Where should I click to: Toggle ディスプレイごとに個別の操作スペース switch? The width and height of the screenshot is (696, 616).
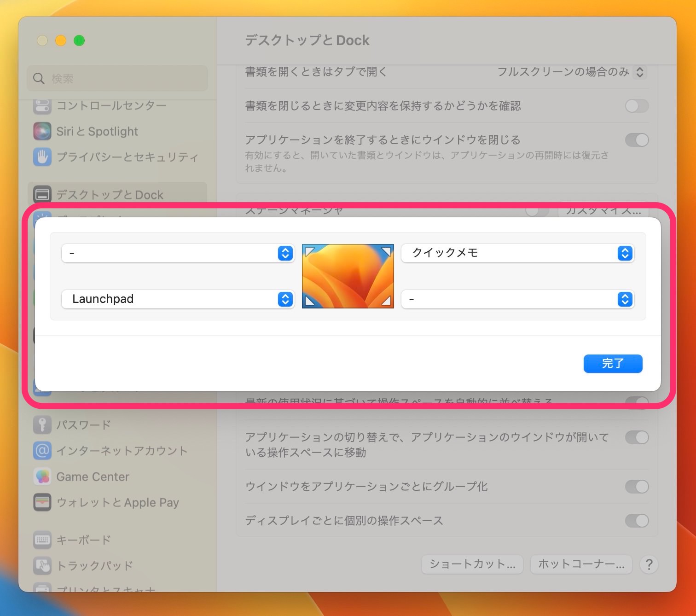pos(637,521)
